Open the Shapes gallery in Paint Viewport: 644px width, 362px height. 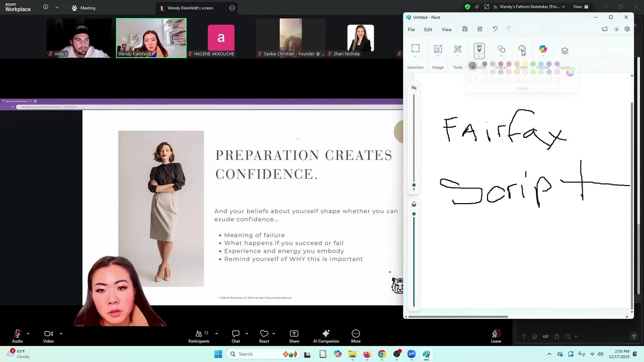(x=502, y=49)
